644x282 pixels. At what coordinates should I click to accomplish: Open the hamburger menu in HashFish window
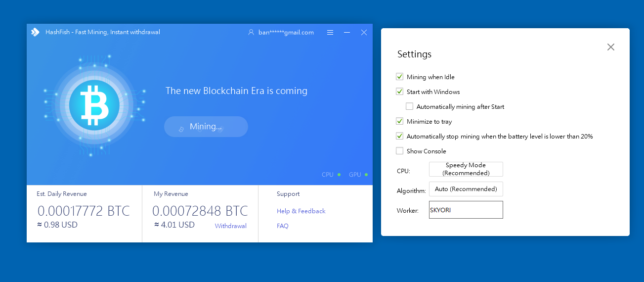point(330,32)
